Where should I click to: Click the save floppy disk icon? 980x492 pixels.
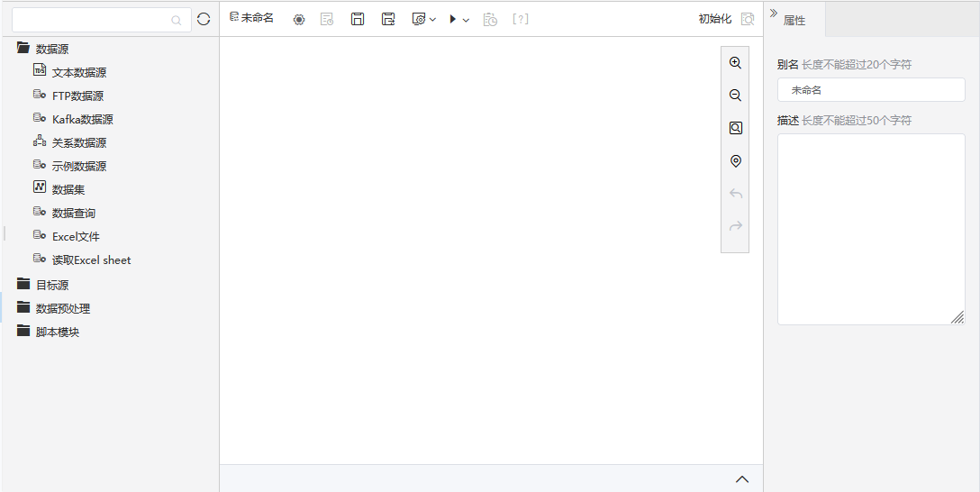click(x=358, y=19)
